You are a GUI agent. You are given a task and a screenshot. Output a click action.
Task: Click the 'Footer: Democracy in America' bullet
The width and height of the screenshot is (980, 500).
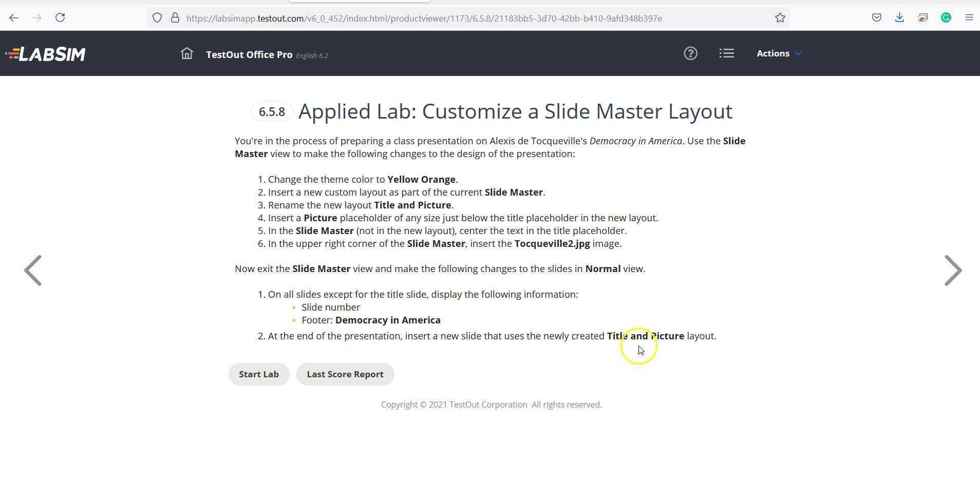pos(371,320)
